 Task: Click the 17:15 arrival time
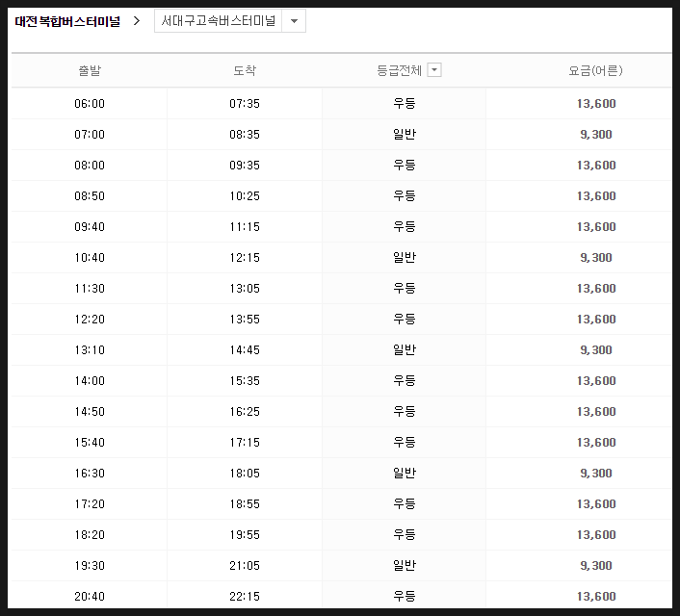245,442
